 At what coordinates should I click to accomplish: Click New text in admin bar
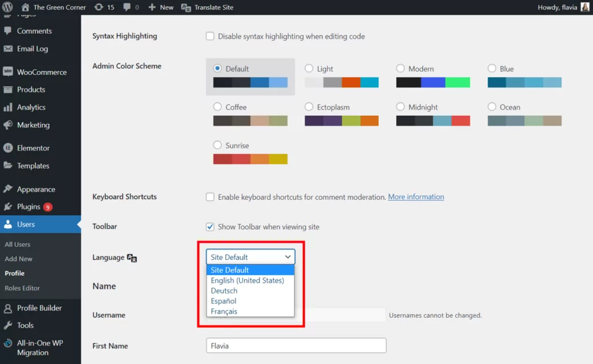click(167, 7)
